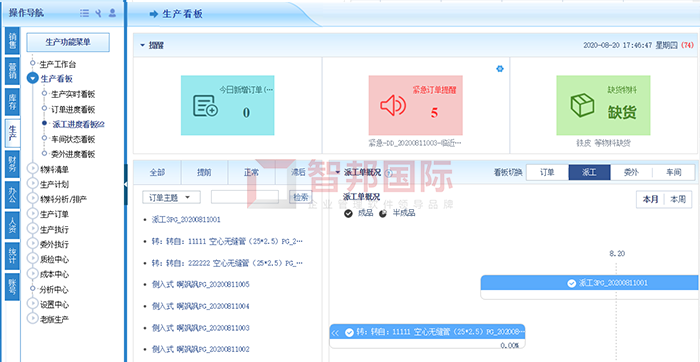Expand the 物料分析/排产 tree node
This screenshot has width=700, height=362.
[32, 199]
